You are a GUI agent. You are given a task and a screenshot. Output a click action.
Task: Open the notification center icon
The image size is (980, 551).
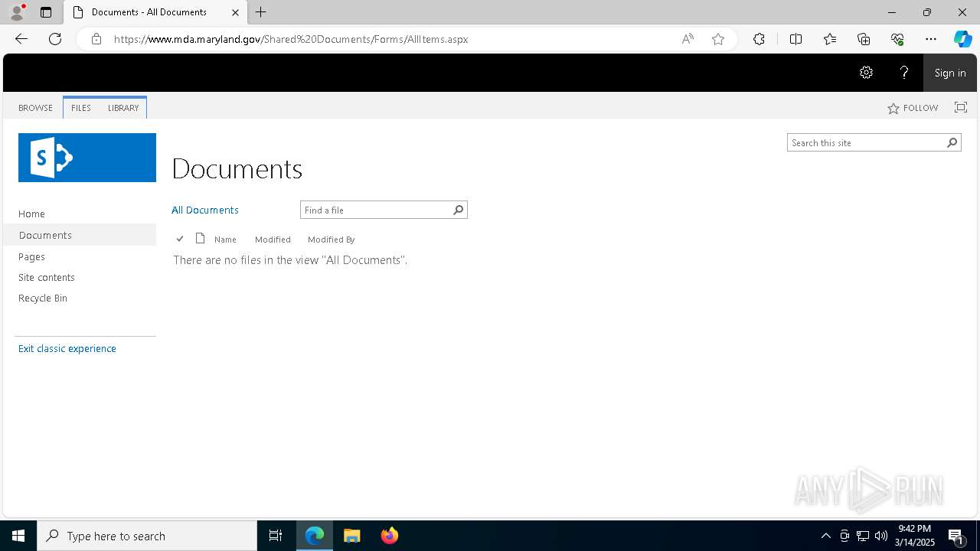click(956, 536)
